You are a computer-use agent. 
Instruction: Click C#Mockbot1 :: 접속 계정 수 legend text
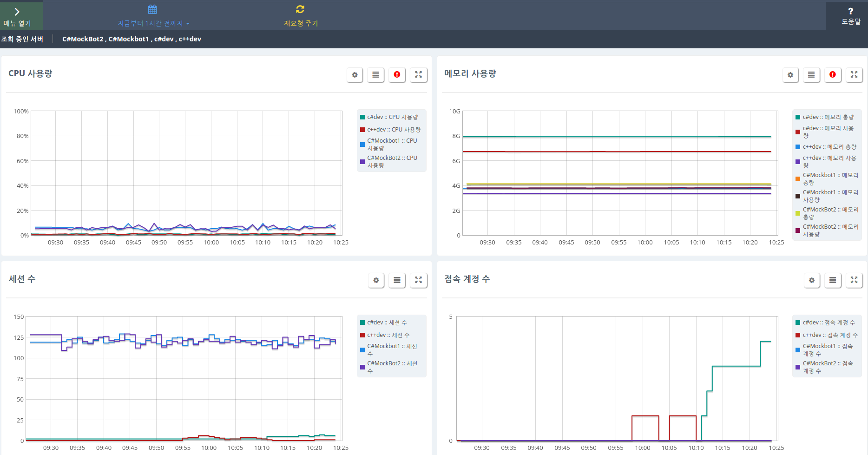point(828,349)
